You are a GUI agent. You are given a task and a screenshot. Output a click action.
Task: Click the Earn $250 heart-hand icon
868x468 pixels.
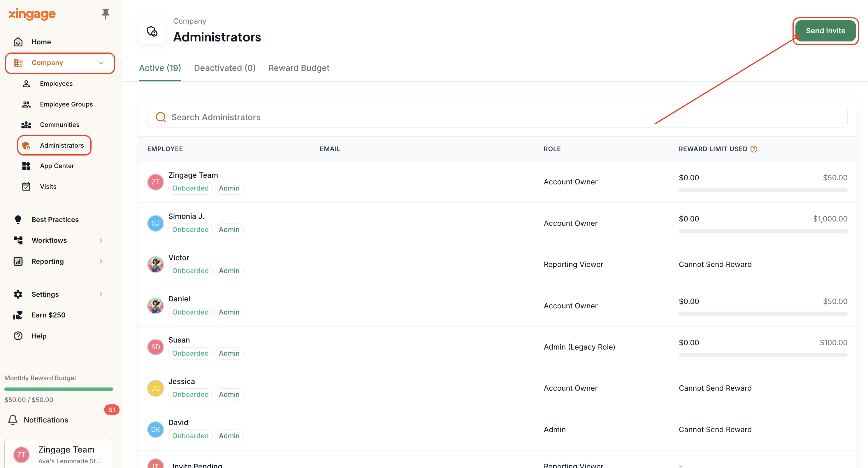click(18, 315)
